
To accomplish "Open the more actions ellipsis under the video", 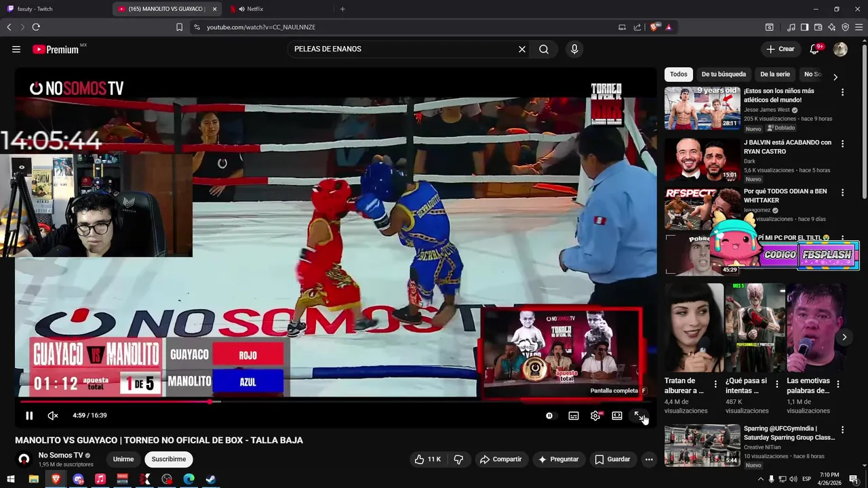I will coord(649,460).
